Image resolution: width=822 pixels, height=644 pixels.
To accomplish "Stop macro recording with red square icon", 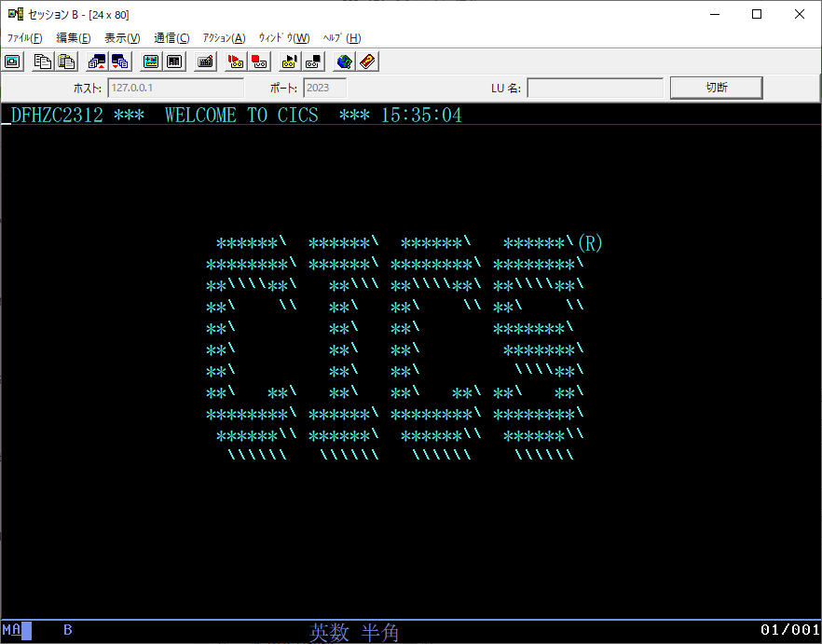I will point(259,62).
